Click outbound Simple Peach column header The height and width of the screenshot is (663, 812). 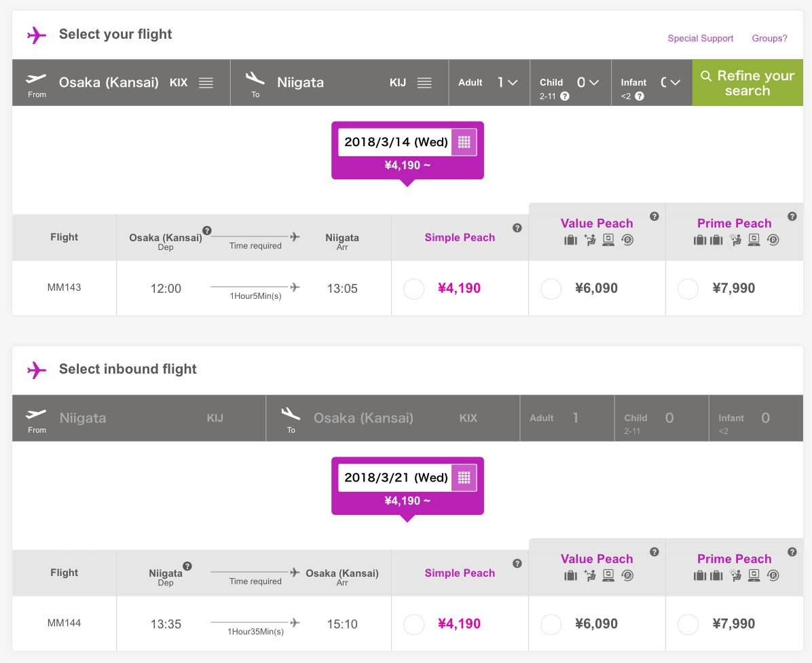point(460,238)
